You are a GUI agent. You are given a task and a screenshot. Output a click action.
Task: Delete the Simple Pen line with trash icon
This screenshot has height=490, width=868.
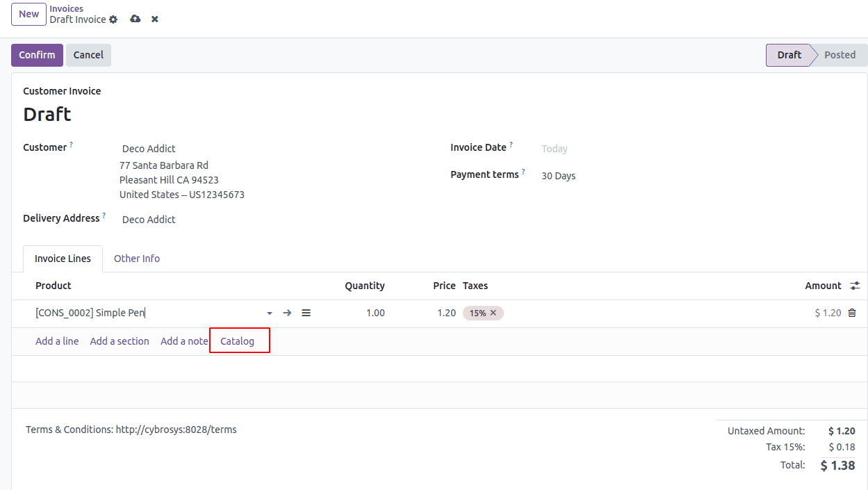852,313
